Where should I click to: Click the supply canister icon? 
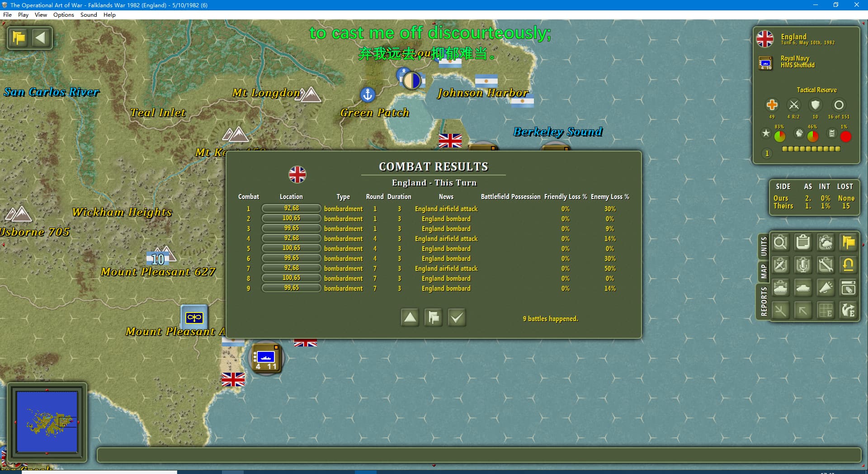coord(832,133)
